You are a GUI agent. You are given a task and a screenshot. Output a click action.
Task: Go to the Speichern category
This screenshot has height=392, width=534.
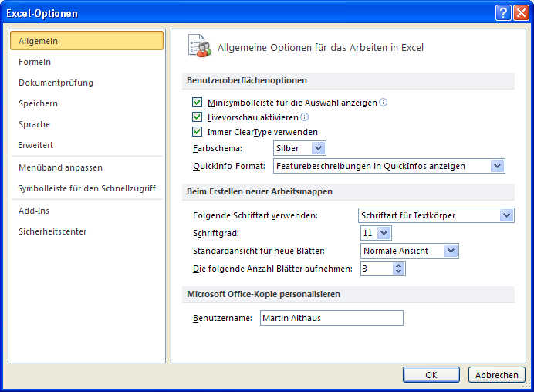pyautogui.click(x=87, y=103)
